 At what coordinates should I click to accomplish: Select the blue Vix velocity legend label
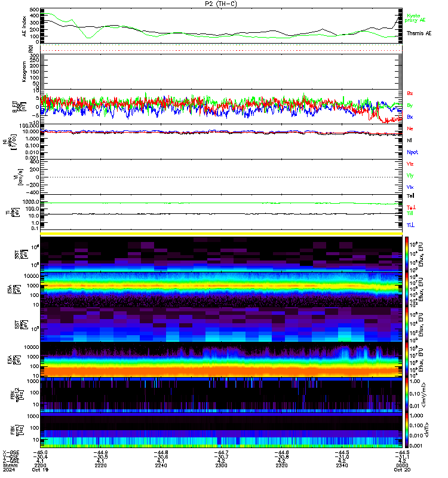pos(410,187)
